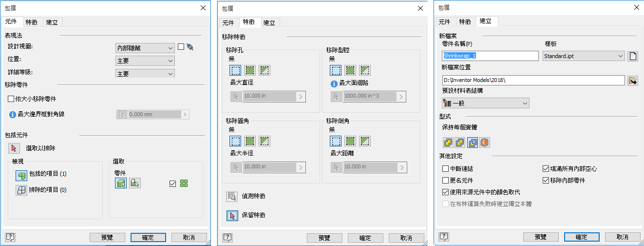Open the 設計視圖 dropdown showing 內部隱藏
644x246 pixels.
(145, 48)
